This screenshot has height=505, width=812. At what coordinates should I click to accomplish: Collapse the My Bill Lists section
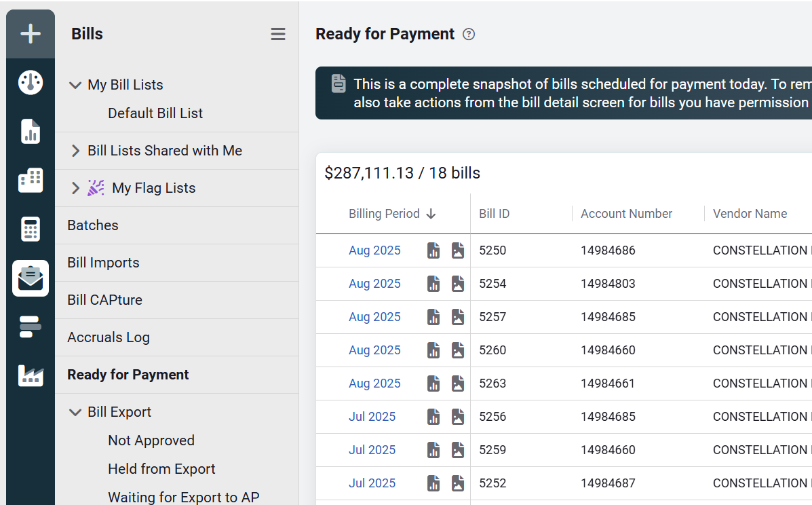tap(75, 85)
